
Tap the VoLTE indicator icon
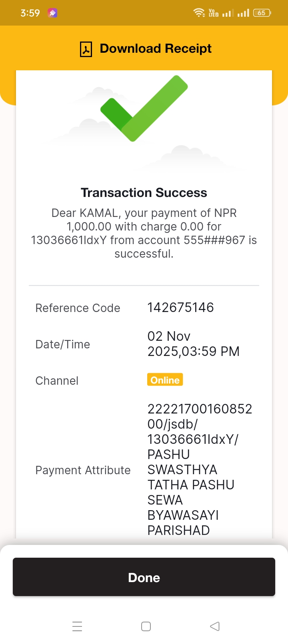click(214, 13)
